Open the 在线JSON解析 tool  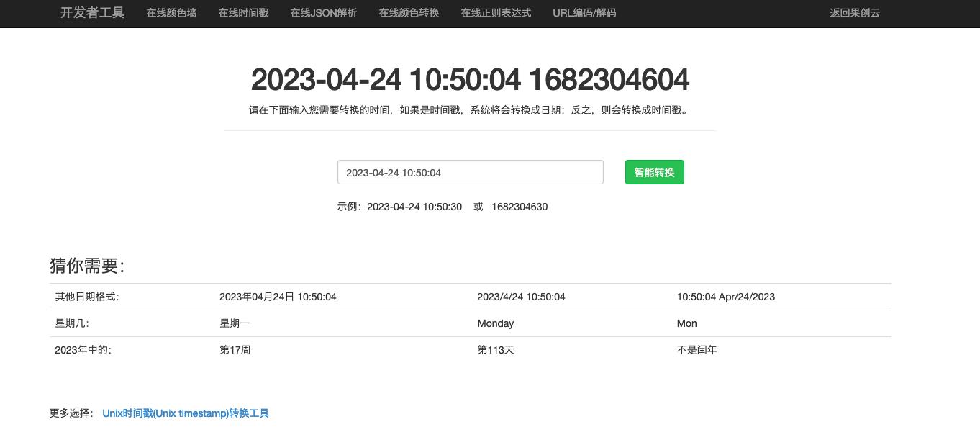(x=323, y=13)
